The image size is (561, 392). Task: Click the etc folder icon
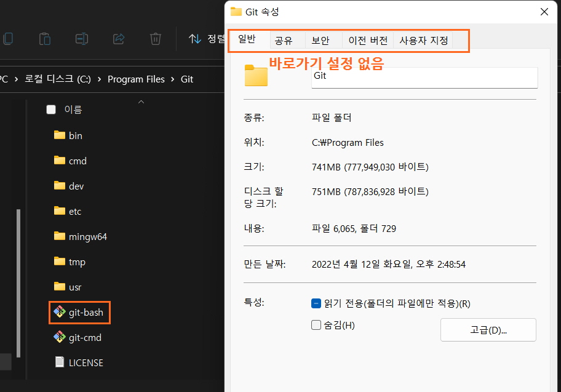(x=60, y=210)
